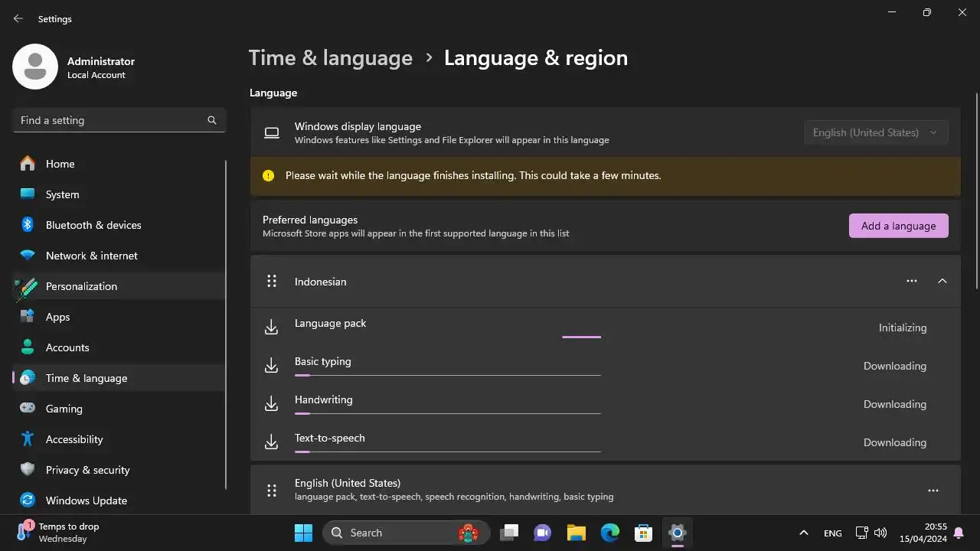The width and height of the screenshot is (980, 551).
Task: Open the Apps settings section
Action: [x=119, y=317]
